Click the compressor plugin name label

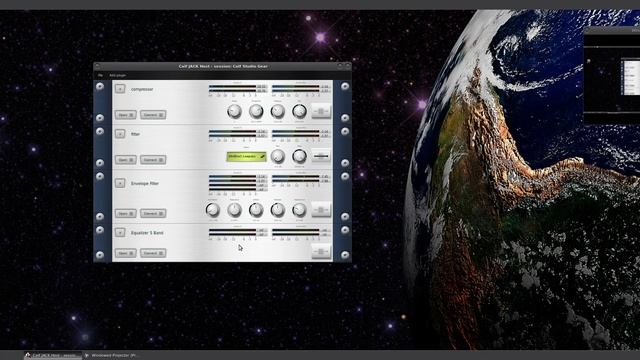pos(142,89)
